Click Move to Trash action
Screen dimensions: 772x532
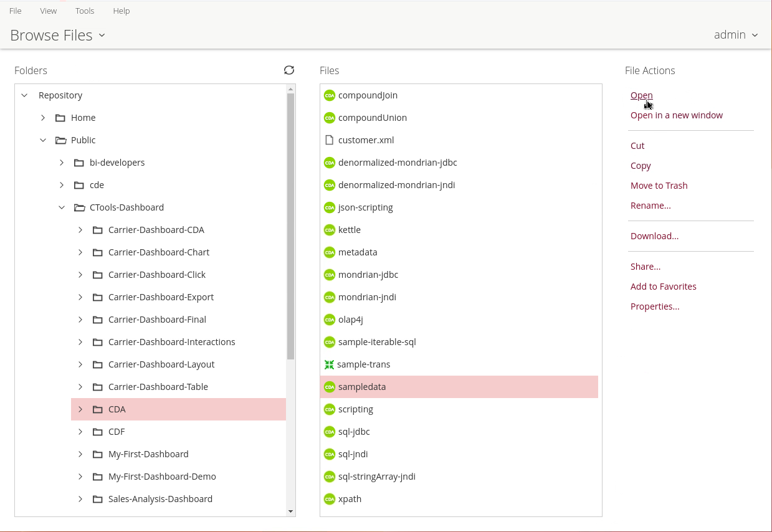click(x=659, y=186)
